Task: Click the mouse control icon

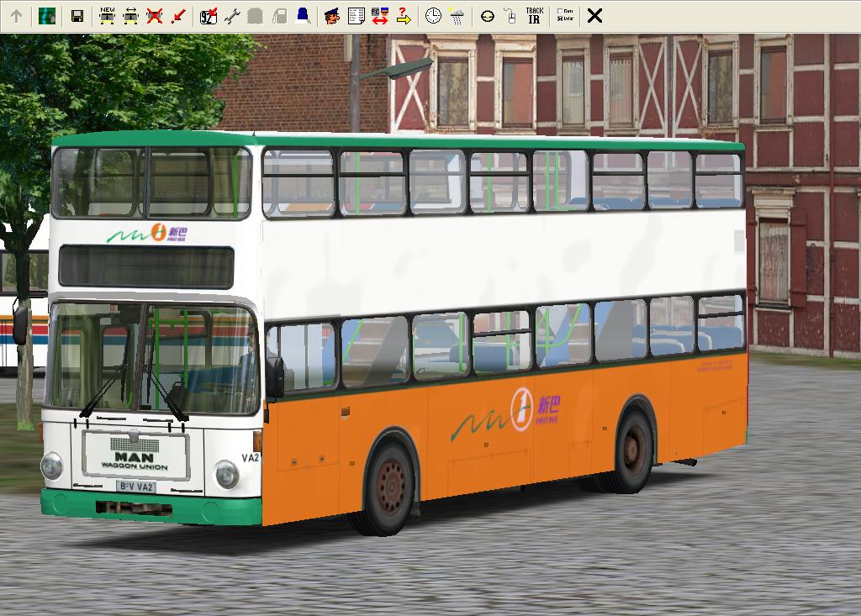Action: pyautogui.click(x=510, y=16)
